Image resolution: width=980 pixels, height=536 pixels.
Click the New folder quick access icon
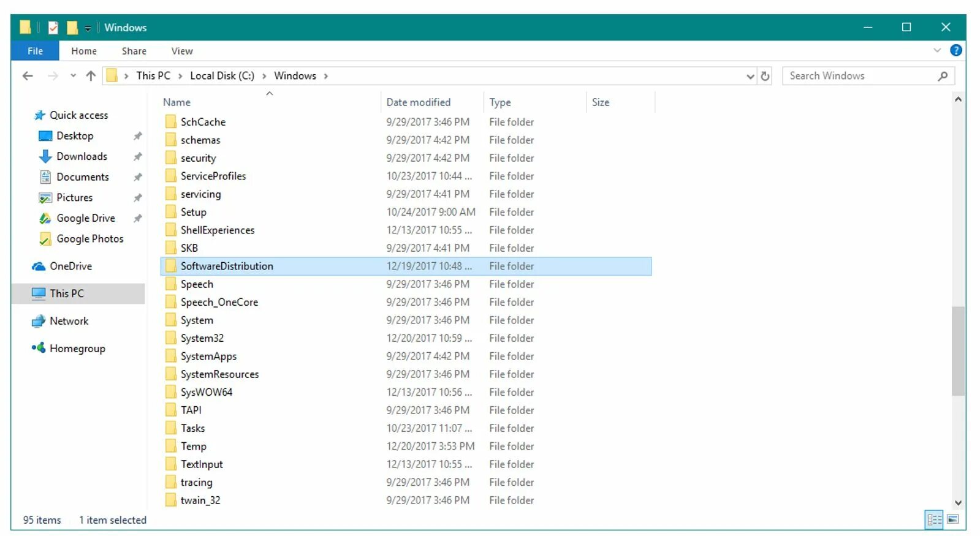72,28
